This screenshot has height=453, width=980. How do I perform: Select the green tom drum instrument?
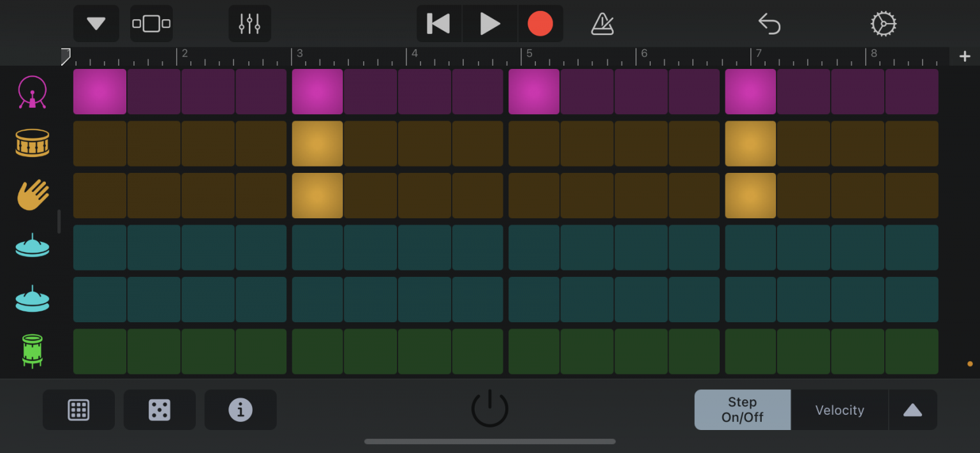point(32,352)
